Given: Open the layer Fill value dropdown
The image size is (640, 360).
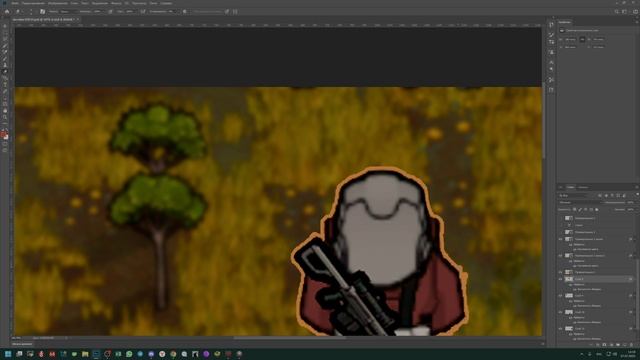Looking at the screenshot, I should [631, 209].
